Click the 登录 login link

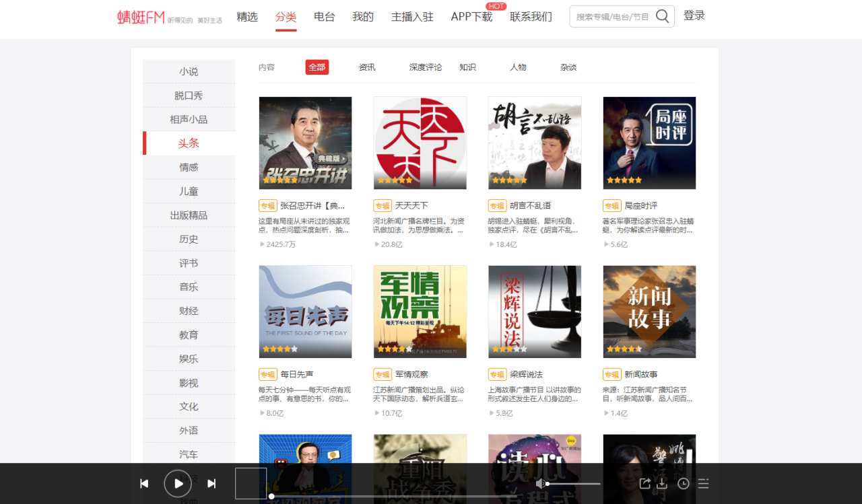(x=694, y=15)
